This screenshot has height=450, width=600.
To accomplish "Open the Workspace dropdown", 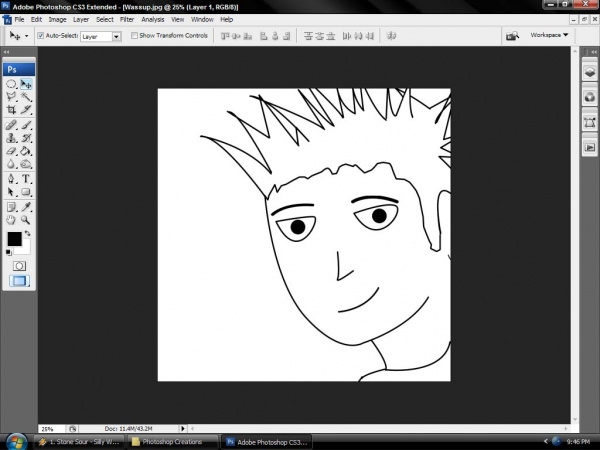I will coord(549,35).
